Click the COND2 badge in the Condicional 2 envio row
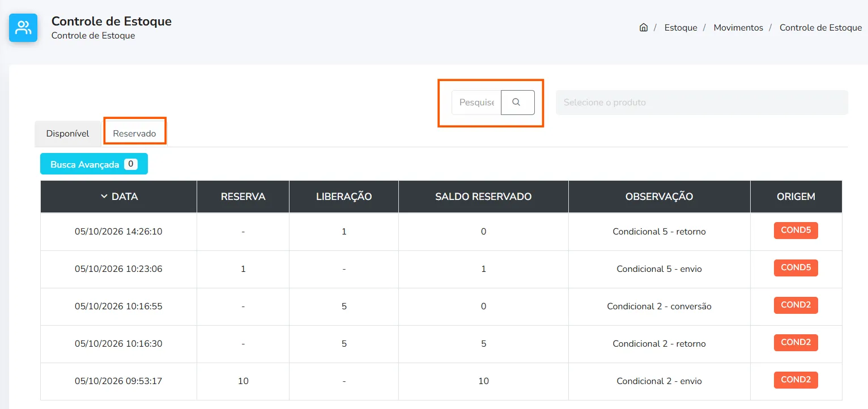The width and height of the screenshot is (868, 409). point(796,380)
